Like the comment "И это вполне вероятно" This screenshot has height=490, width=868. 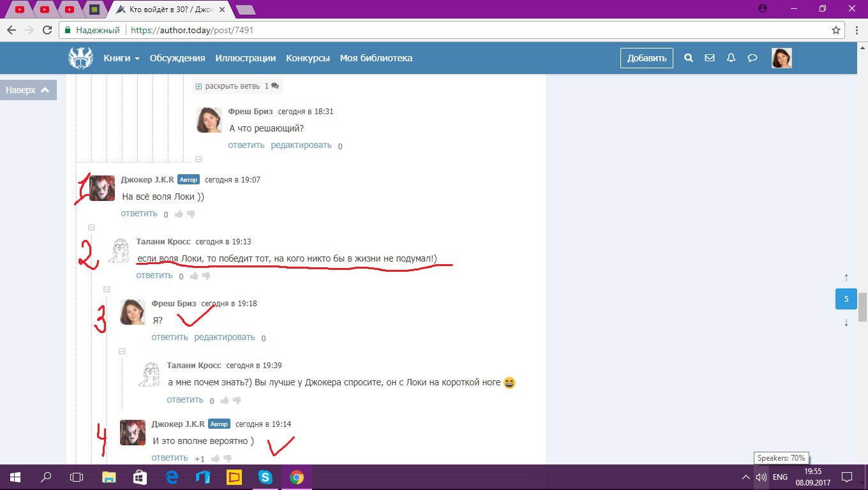point(216,458)
